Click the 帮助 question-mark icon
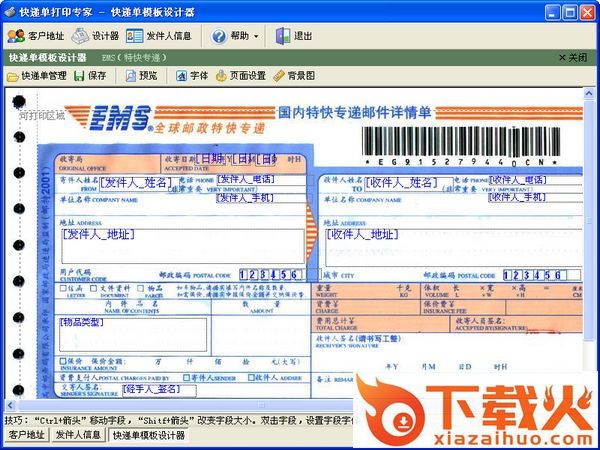600x450 pixels. (x=219, y=36)
